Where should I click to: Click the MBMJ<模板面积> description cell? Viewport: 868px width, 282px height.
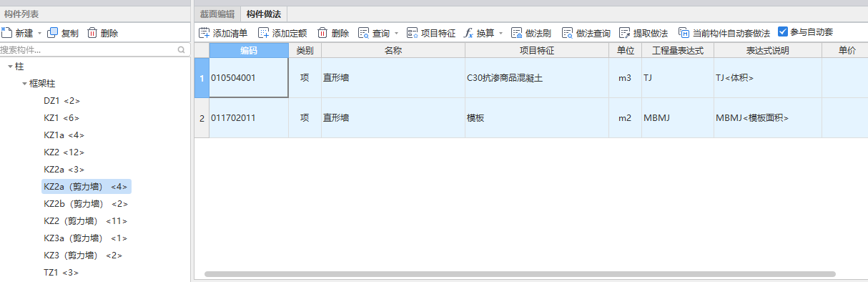[767, 117]
